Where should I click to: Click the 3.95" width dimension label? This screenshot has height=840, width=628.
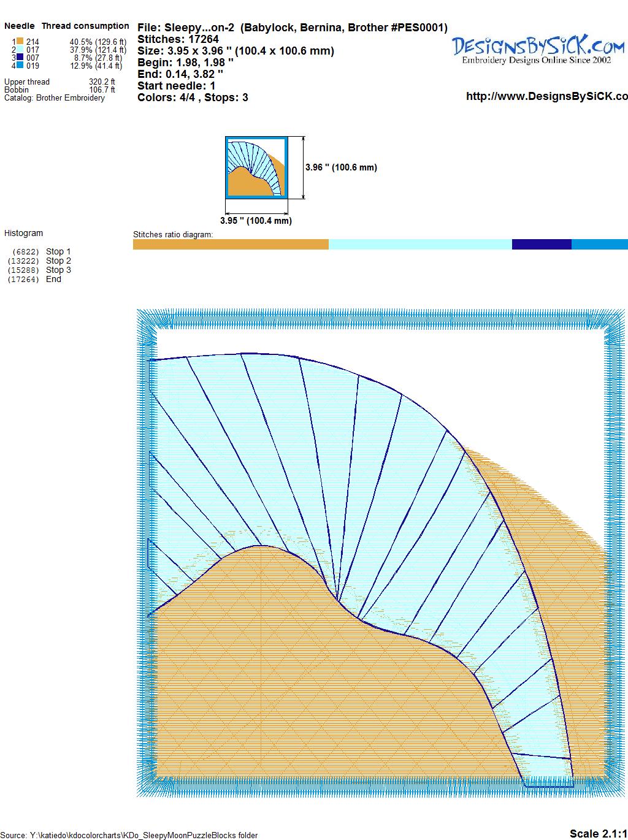[256, 221]
